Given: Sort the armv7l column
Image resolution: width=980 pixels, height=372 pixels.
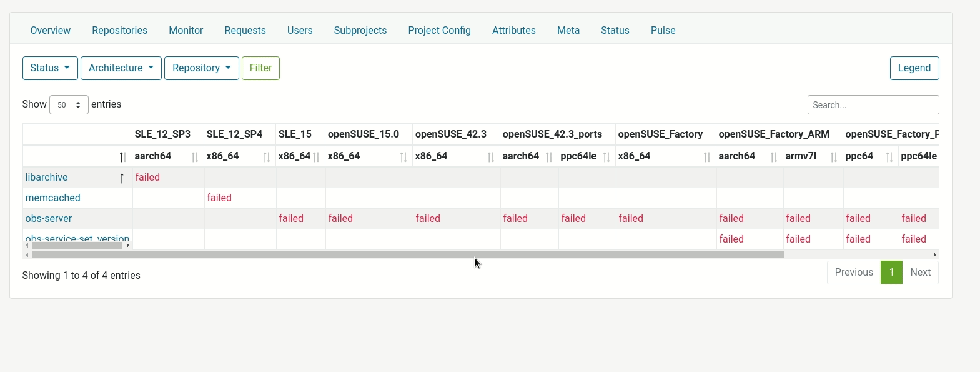Looking at the screenshot, I should pos(834,157).
